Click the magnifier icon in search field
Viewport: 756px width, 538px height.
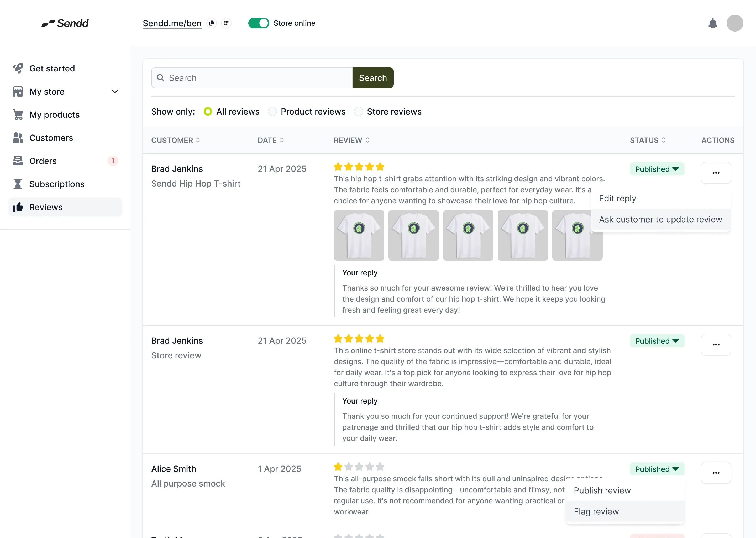(161, 78)
